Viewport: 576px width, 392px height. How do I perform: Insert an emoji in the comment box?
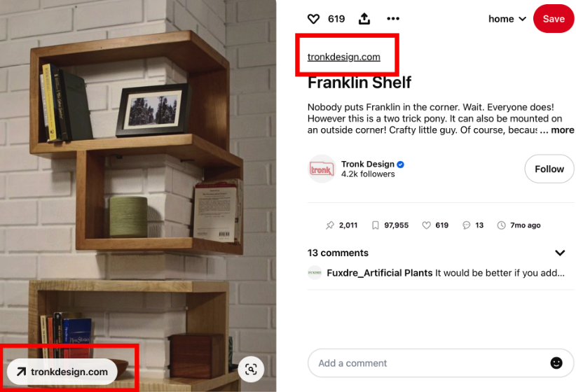click(x=556, y=363)
